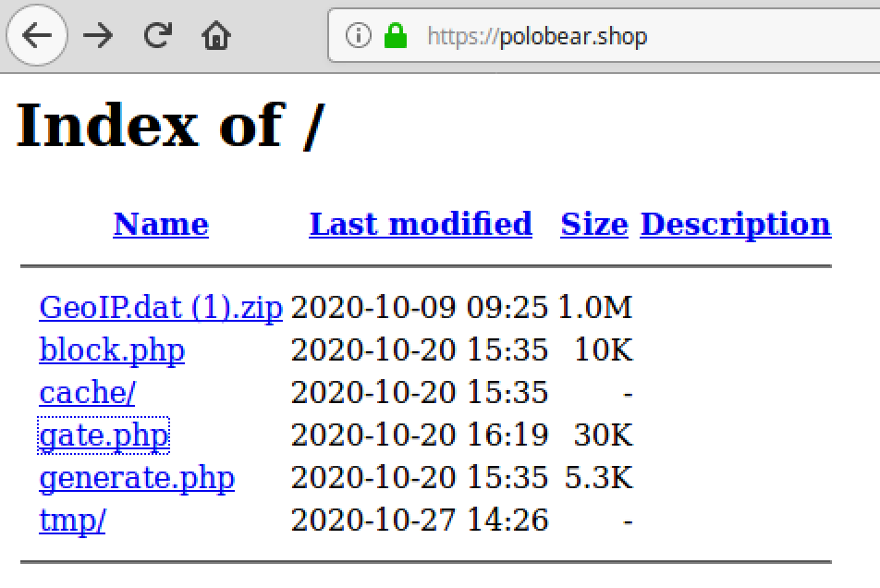Open the gate.php file link
Screen dimensions: 880x588
coord(104,435)
